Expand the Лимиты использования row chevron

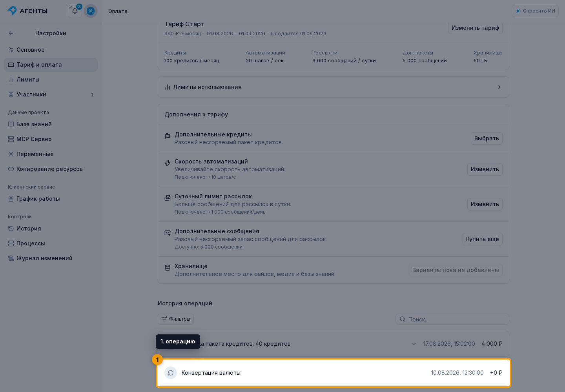point(499,87)
